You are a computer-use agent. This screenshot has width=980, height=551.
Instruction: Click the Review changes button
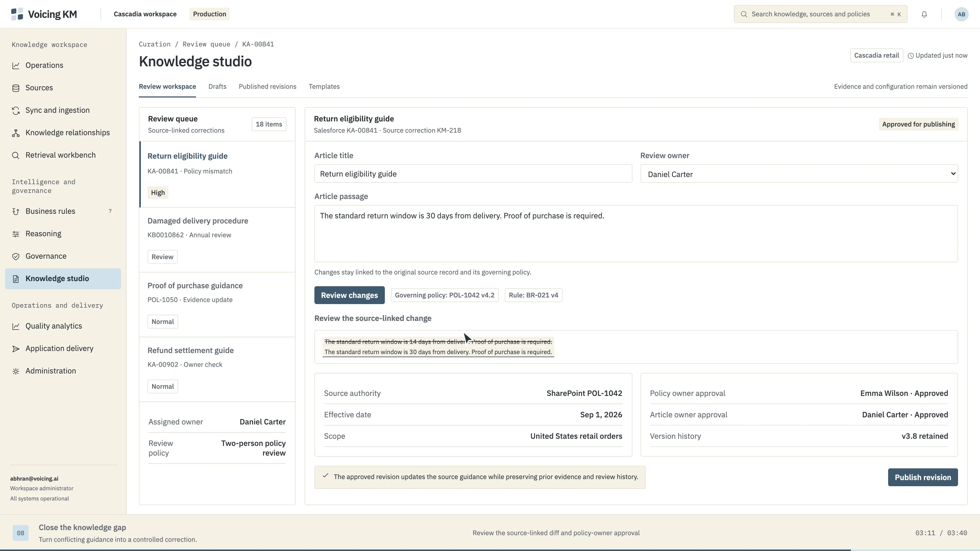pyautogui.click(x=349, y=295)
